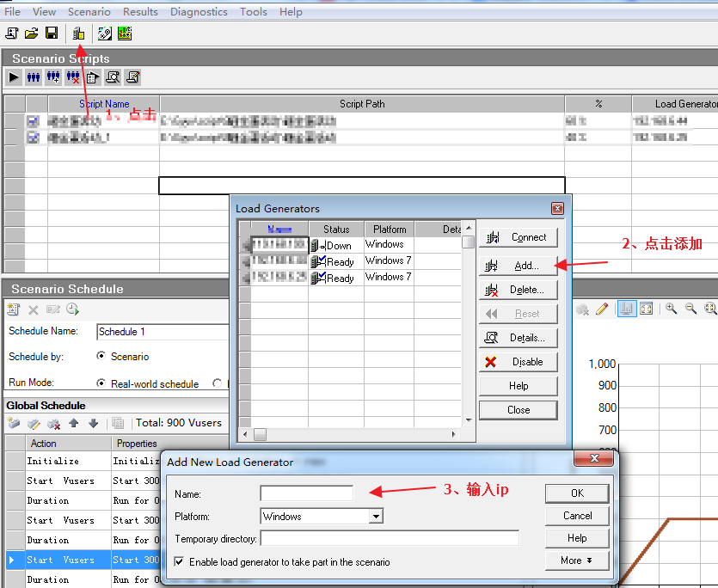Select the Schedule by Scenario radio button
The image size is (718, 588).
tap(101, 356)
